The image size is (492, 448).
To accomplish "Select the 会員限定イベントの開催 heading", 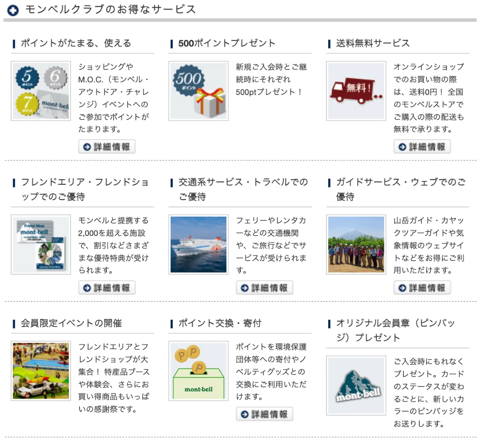I will [71, 323].
